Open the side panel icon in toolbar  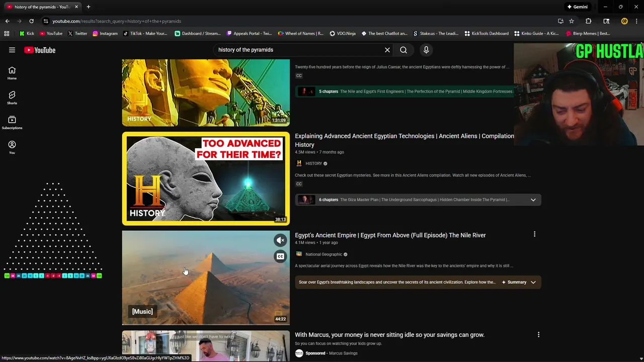pos(606,21)
